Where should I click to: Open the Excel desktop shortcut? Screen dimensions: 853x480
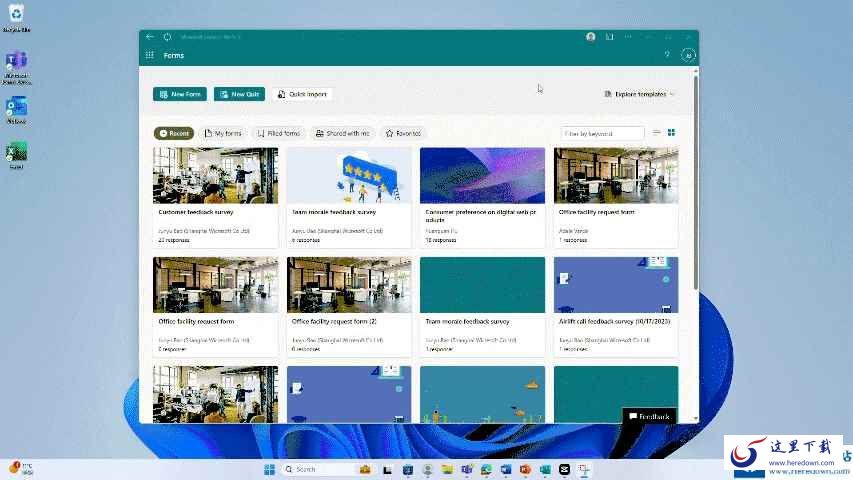16,155
